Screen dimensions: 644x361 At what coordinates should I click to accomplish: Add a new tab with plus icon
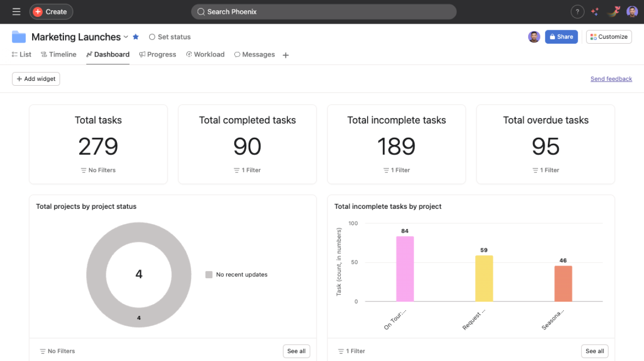coord(285,55)
